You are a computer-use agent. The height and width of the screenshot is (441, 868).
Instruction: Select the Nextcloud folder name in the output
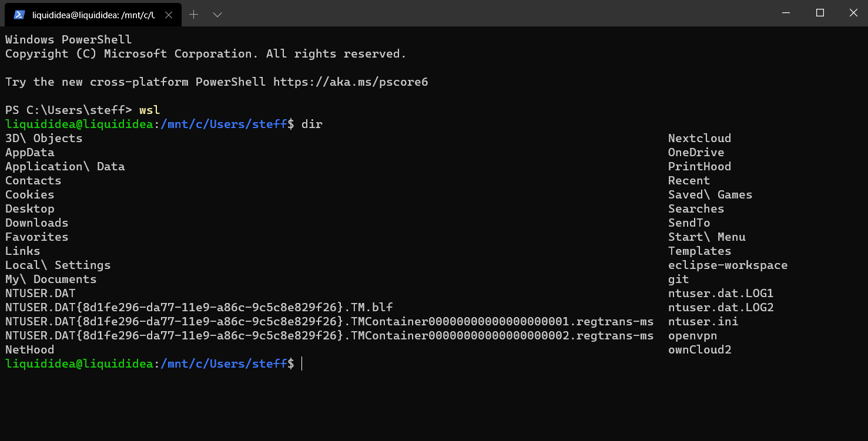click(x=699, y=138)
